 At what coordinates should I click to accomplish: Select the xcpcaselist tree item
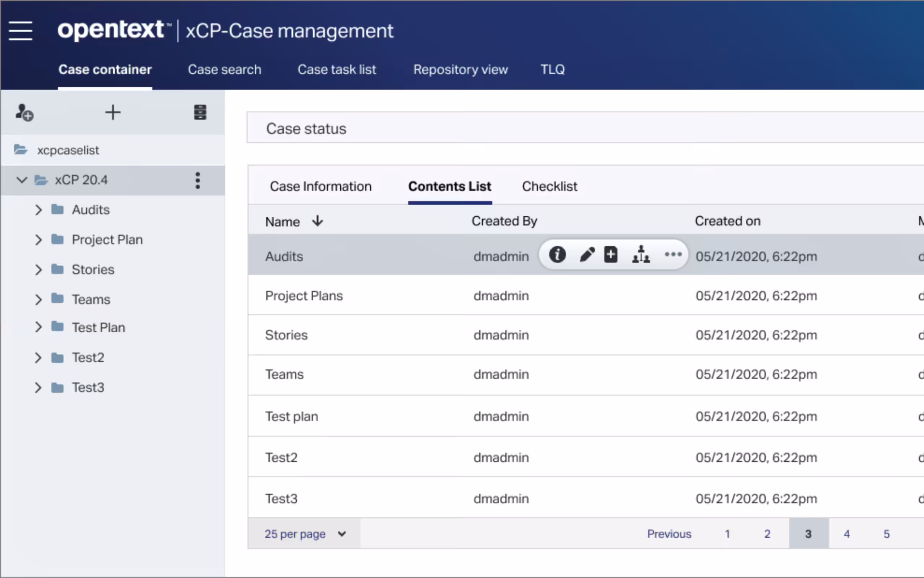click(x=113, y=150)
